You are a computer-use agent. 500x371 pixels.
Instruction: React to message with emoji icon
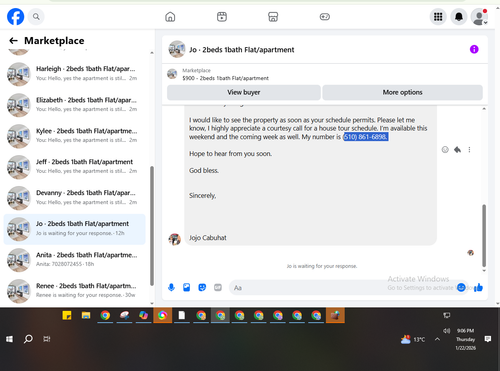pos(445,150)
